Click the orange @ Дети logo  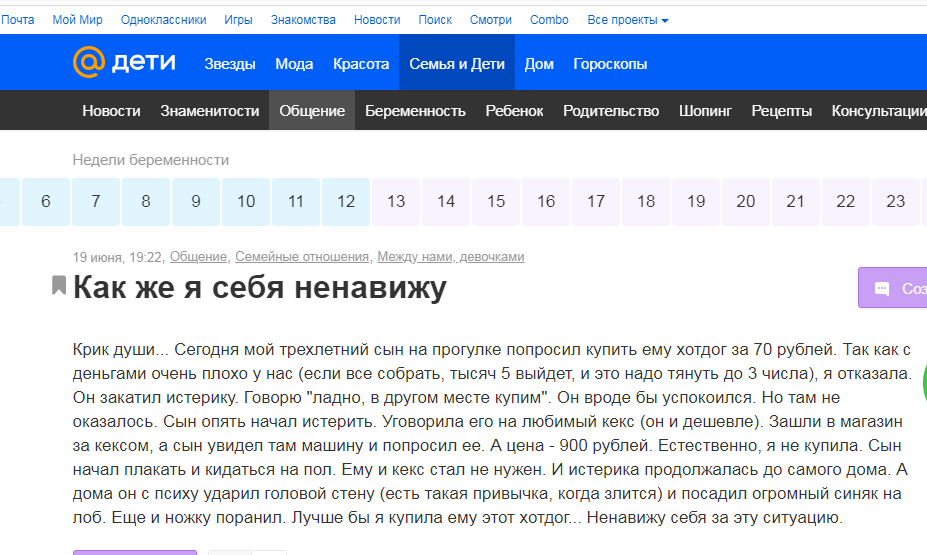pos(124,62)
